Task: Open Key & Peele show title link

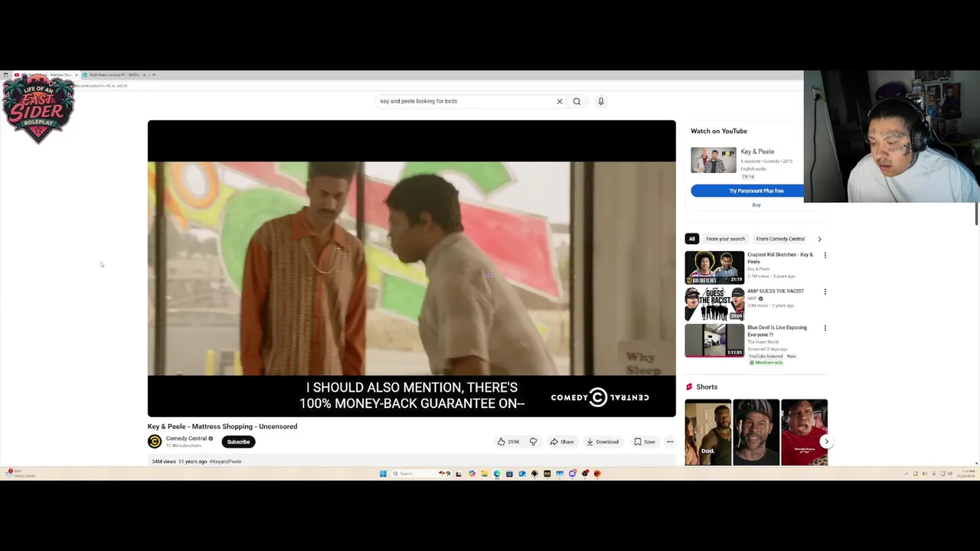Action: pyautogui.click(x=757, y=152)
